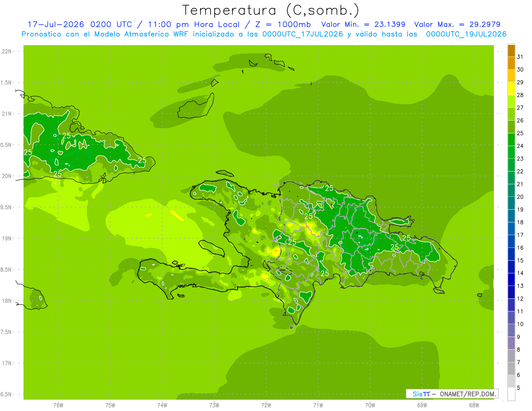Click the legend scale value 28

point(520,95)
